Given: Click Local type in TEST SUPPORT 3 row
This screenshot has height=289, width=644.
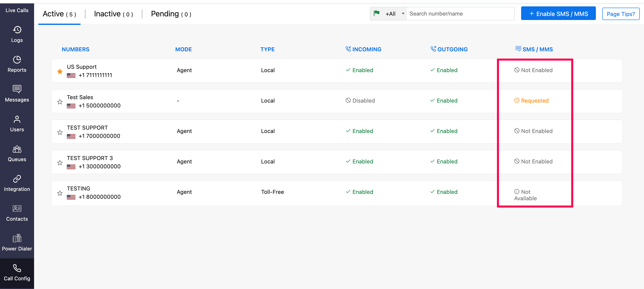Looking at the screenshot, I should tap(268, 161).
